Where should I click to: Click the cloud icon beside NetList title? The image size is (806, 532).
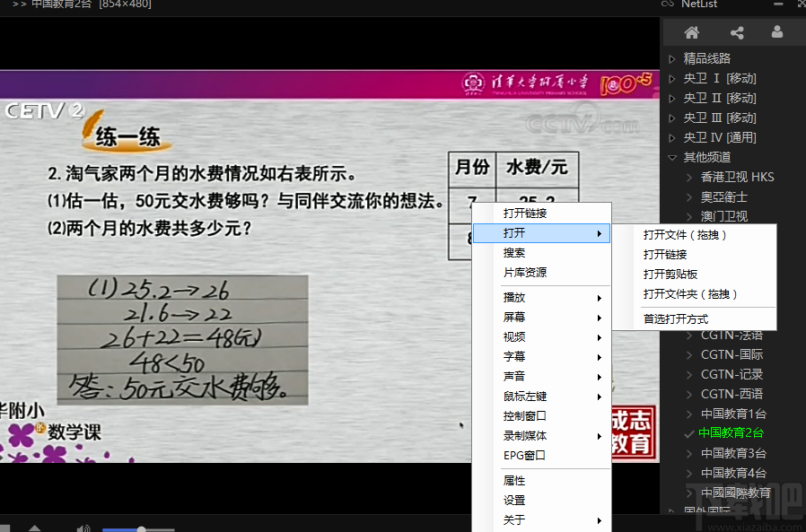tap(667, 4)
